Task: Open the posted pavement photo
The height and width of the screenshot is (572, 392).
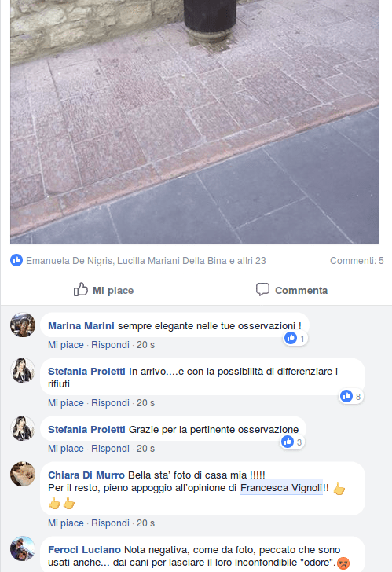Action: pyautogui.click(x=195, y=122)
